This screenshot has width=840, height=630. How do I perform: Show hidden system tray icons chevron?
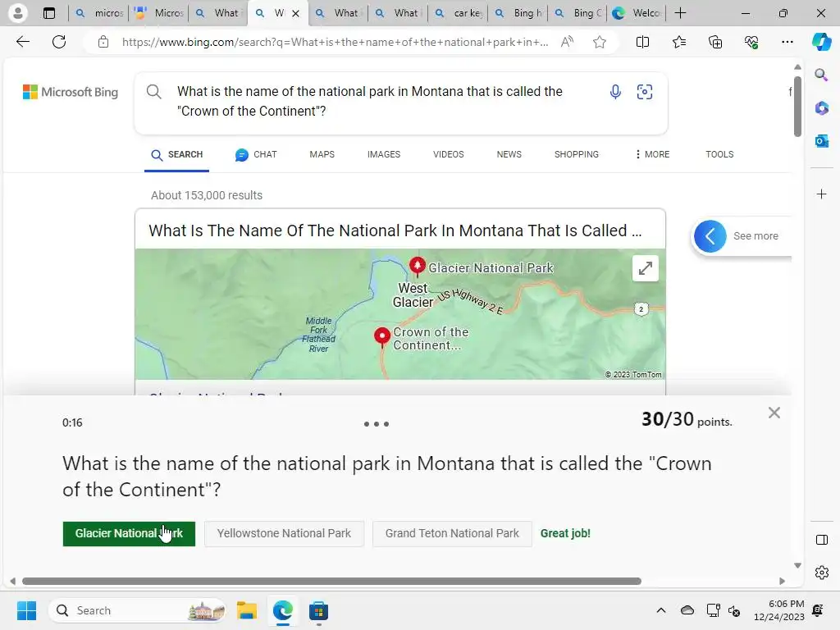(x=661, y=610)
